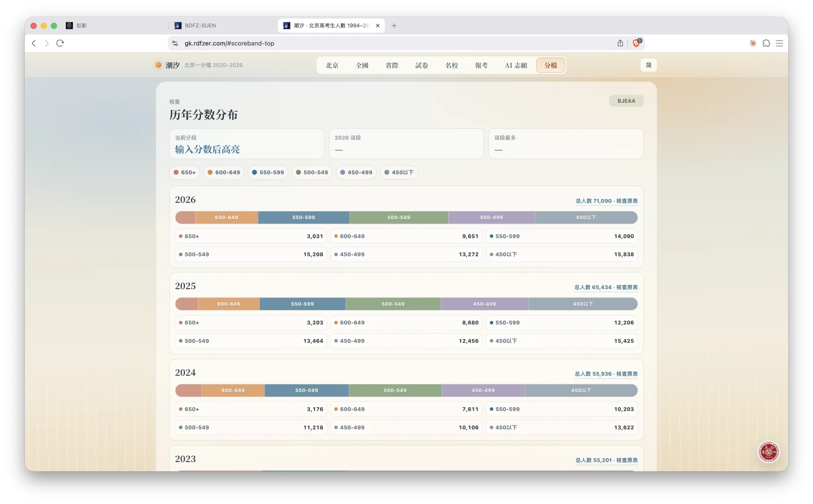Open the 省際 navigation section
The width and height of the screenshot is (813, 504).
pos(392,65)
